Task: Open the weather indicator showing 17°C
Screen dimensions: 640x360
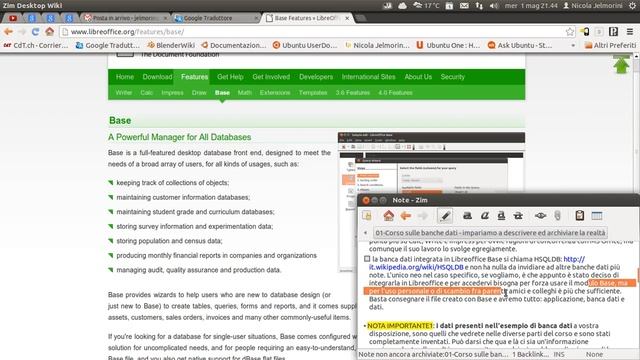Action: pos(426,6)
